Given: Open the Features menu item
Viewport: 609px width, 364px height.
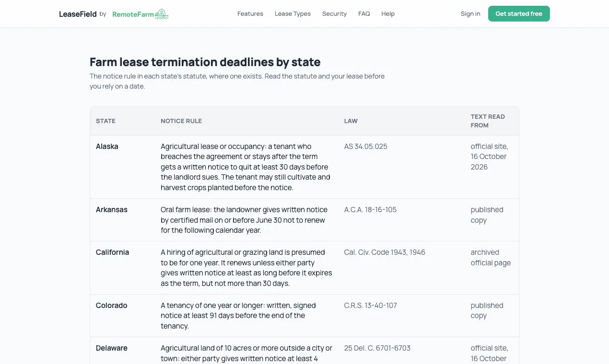Looking at the screenshot, I should pyautogui.click(x=250, y=14).
